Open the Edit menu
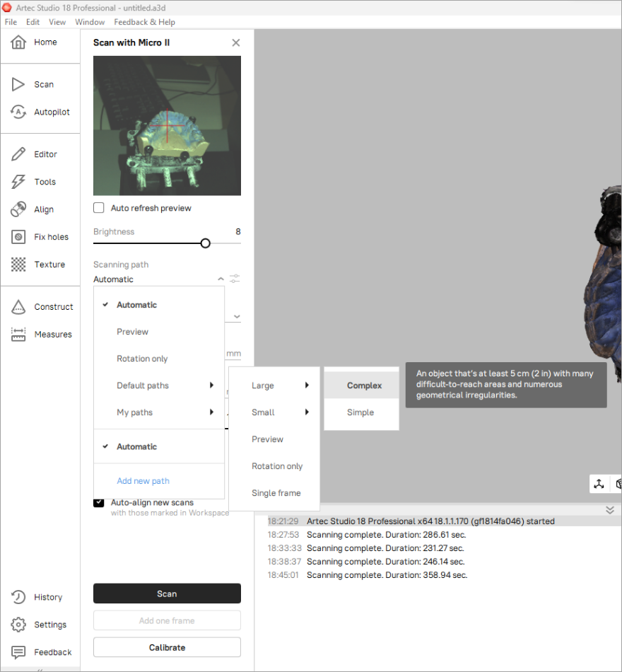Screen dimensions: 622x672 [33, 22]
